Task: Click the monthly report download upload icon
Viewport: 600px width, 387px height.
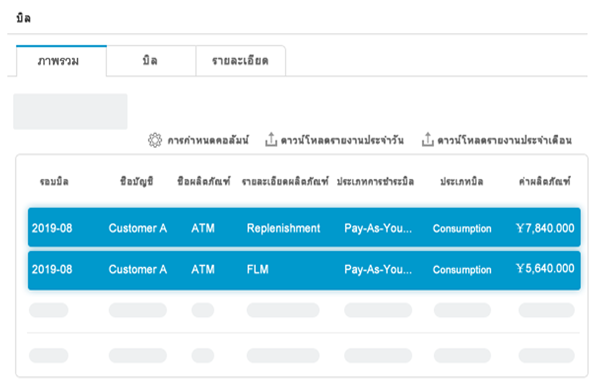Action: tap(427, 139)
